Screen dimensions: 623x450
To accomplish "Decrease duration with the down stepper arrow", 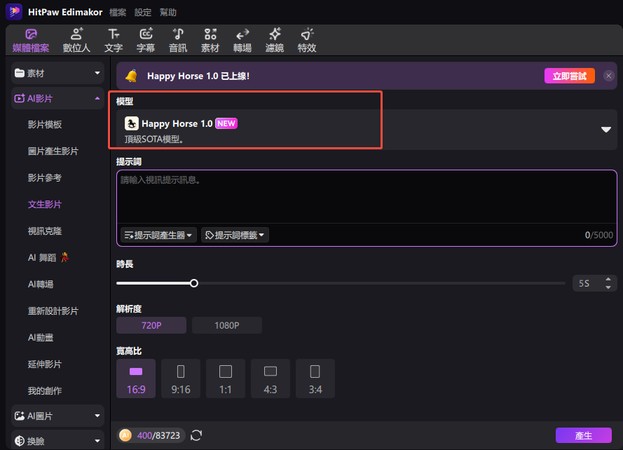I will point(608,287).
